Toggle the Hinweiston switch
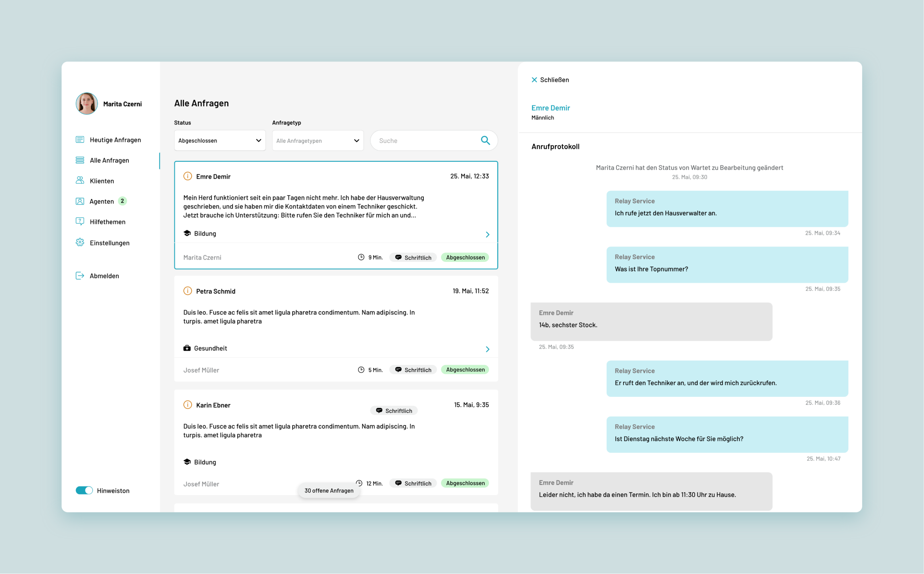The height and width of the screenshot is (574, 924). (x=84, y=491)
